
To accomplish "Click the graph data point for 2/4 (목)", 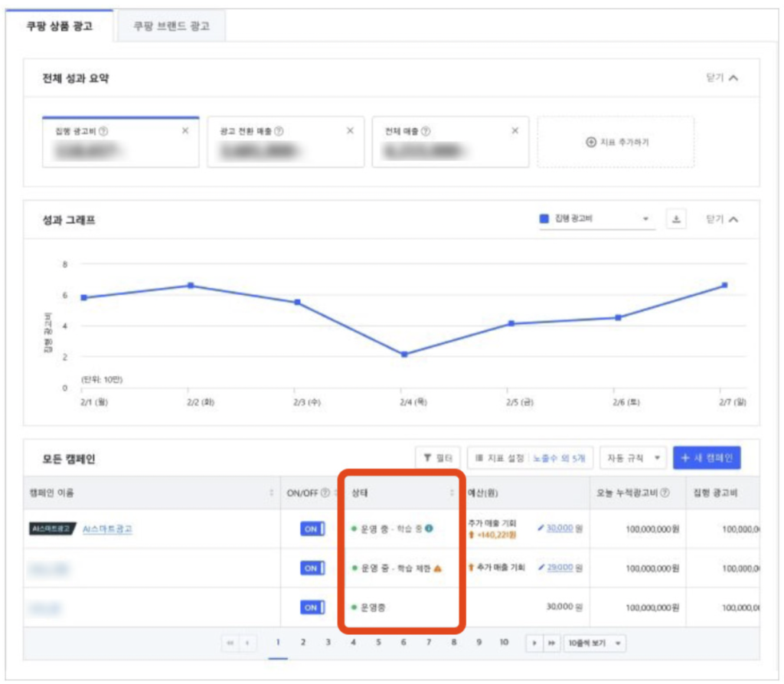I will (x=404, y=355).
